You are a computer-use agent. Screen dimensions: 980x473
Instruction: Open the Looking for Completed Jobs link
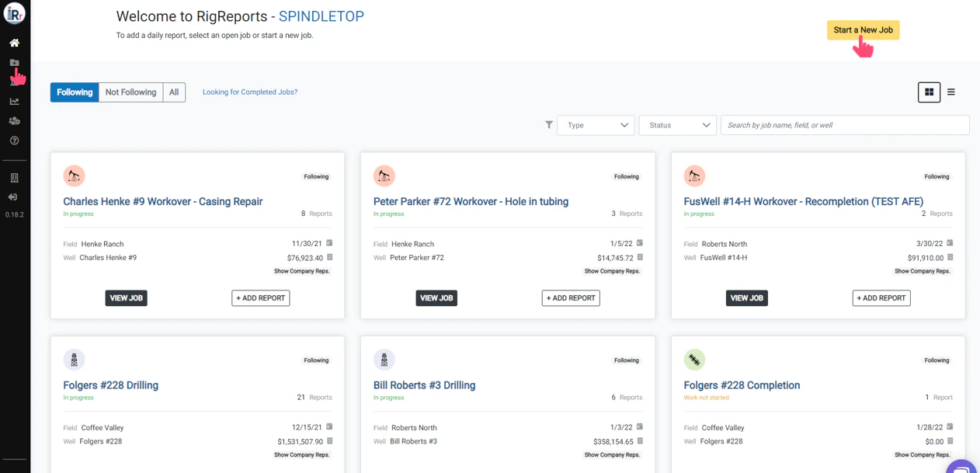pos(249,92)
